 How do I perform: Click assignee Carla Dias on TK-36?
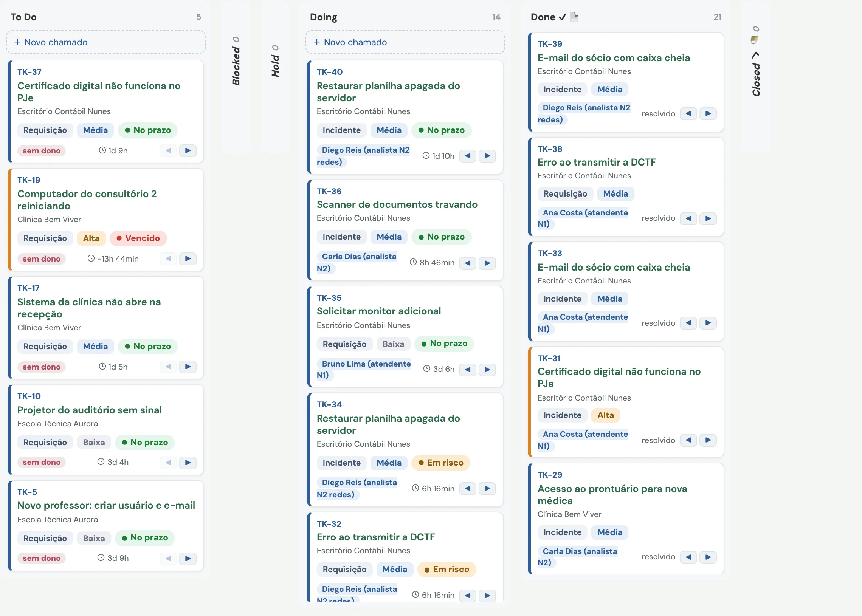[x=357, y=263]
